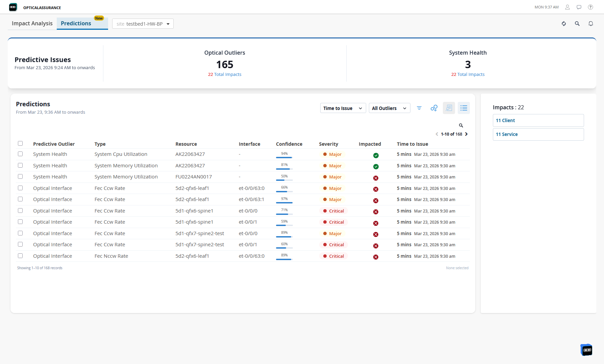
Task: Check the Fec Nccw Rate row checkbox
Action: coord(20,256)
